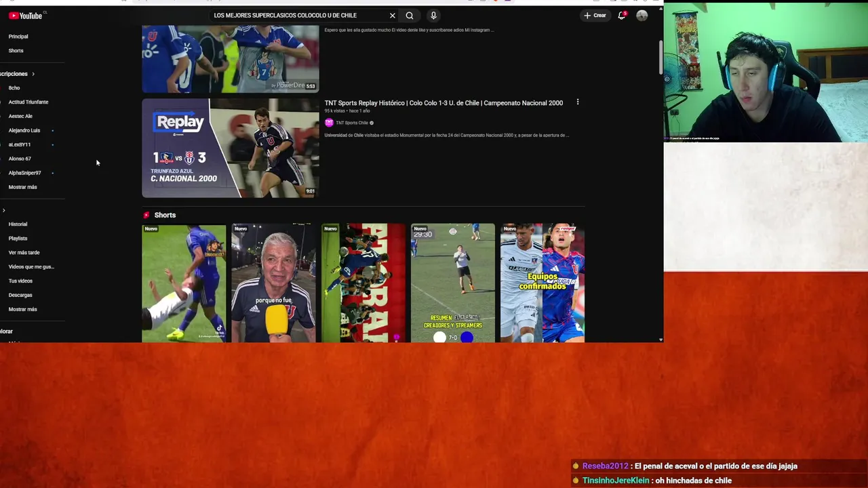The image size is (868, 488).
Task: Open the TNT Sports Replay Histórico title
Action: pyautogui.click(x=443, y=103)
